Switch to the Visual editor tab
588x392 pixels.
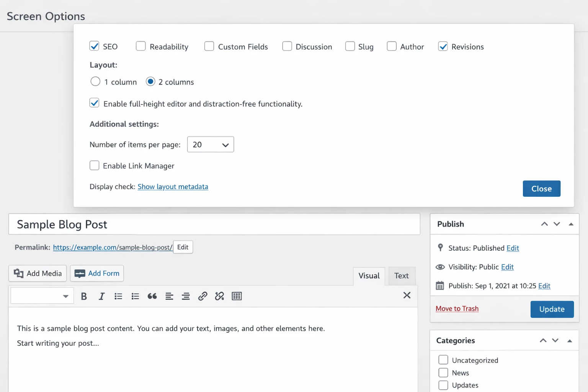pyautogui.click(x=369, y=276)
